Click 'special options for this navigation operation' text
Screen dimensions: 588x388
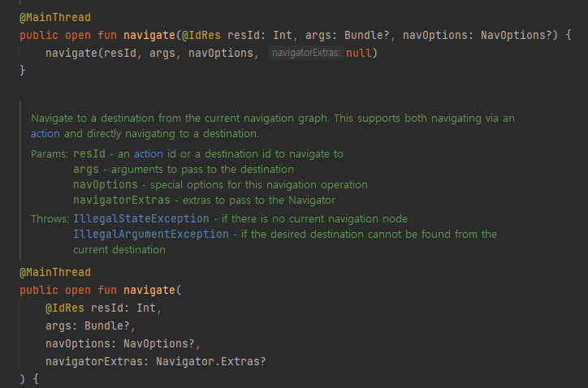(x=259, y=185)
